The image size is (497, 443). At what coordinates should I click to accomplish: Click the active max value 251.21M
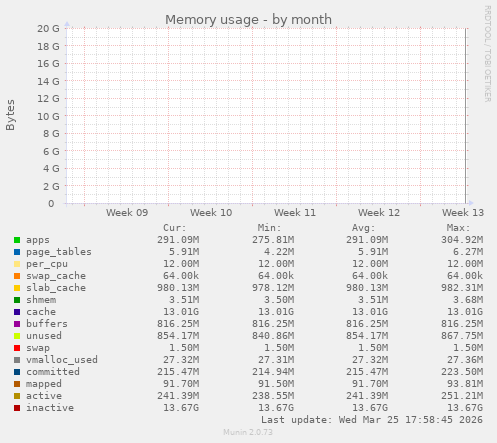[x=462, y=396]
